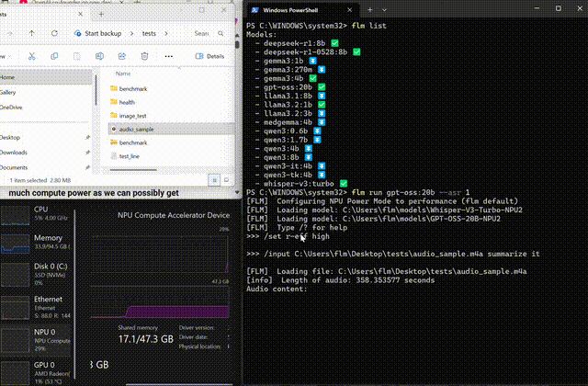Click the Copy icon in Explorer toolbar
588x386 pixels.
click(54, 56)
